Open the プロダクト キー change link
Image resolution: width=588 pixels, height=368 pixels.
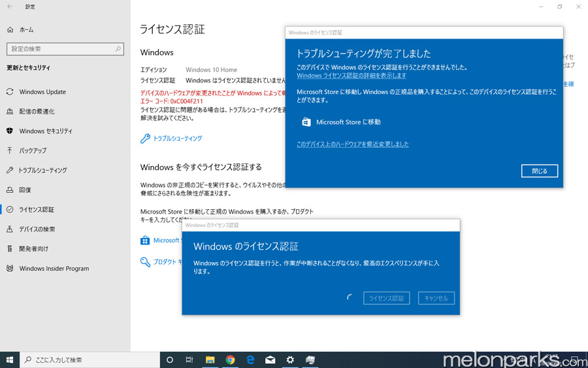(x=167, y=262)
